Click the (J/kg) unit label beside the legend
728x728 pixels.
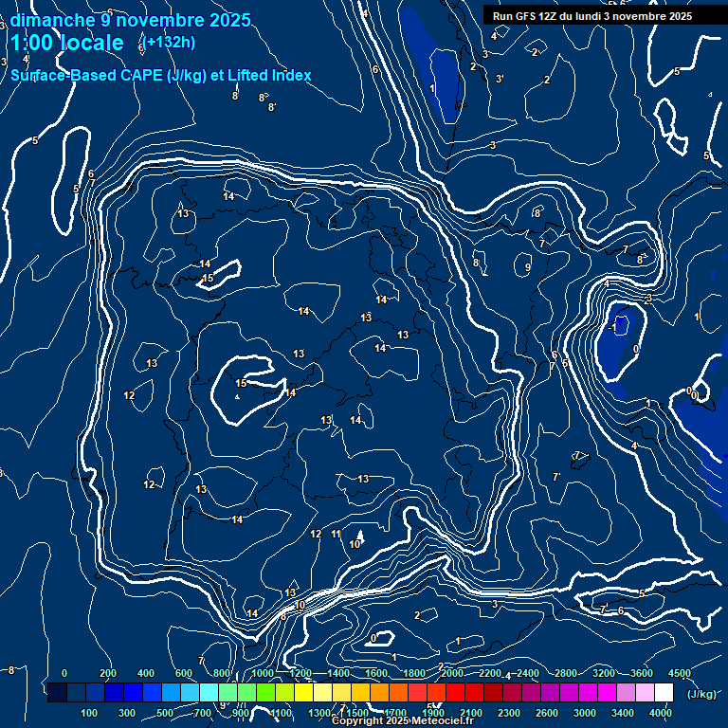click(701, 694)
